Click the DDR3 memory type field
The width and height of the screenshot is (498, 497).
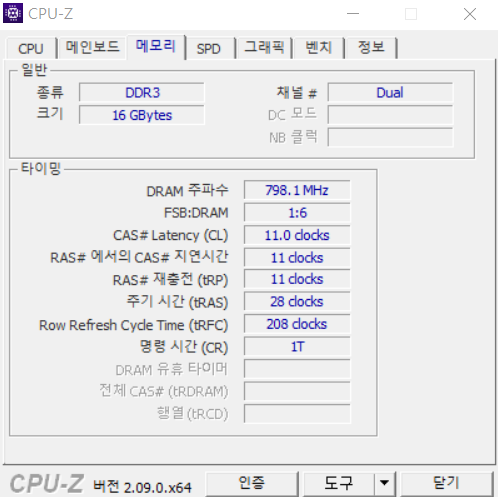pos(142,92)
